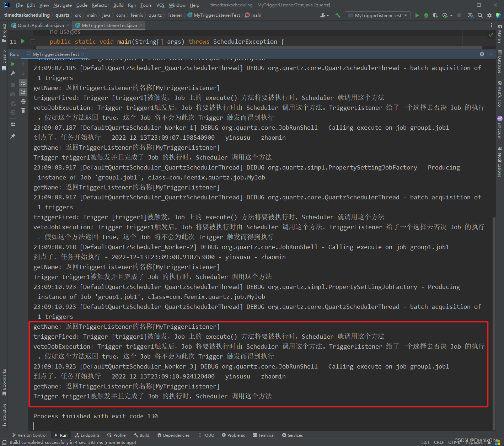
Task: Clear all console output with trash icon
Action: (x=23, y=111)
